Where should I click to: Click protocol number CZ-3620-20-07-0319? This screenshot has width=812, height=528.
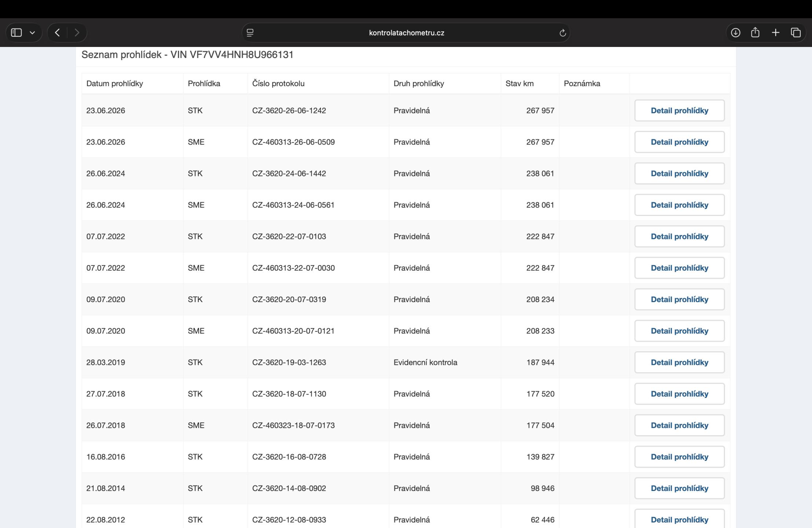click(x=289, y=300)
